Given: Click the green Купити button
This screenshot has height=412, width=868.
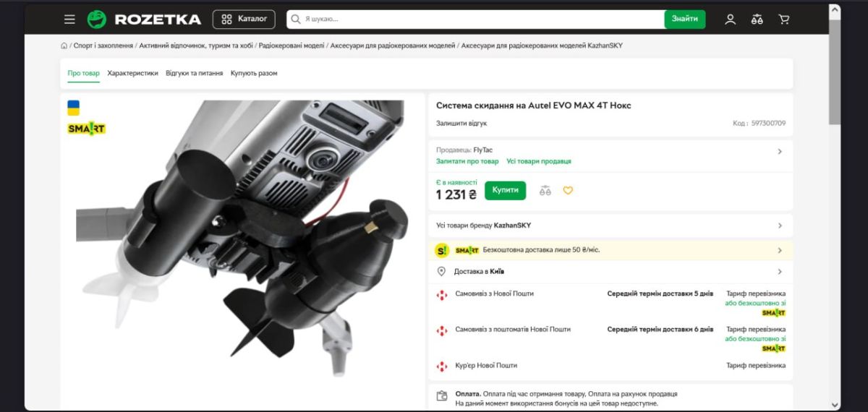Looking at the screenshot, I should 506,190.
